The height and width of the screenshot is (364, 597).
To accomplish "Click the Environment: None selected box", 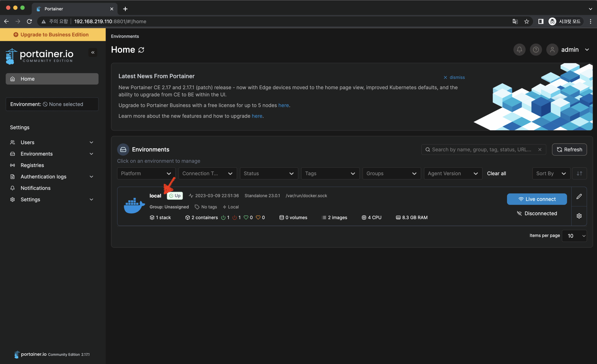I will click(x=52, y=104).
